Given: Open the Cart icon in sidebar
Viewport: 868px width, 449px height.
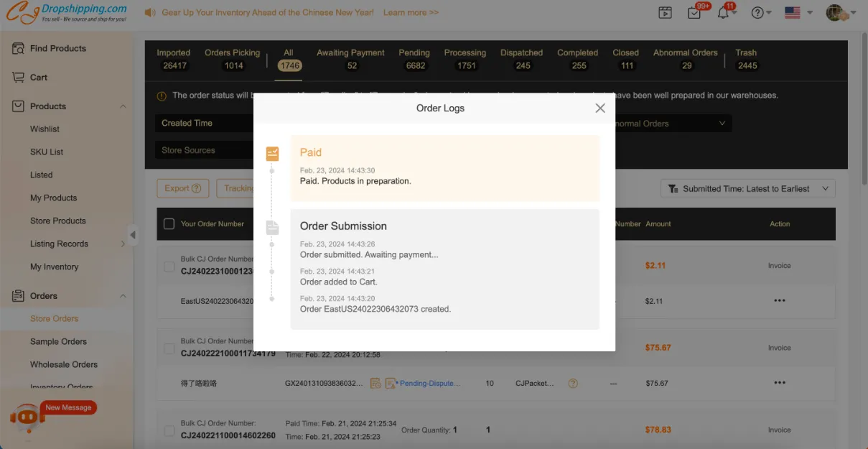Looking at the screenshot, I should click(x=19, y=78).
